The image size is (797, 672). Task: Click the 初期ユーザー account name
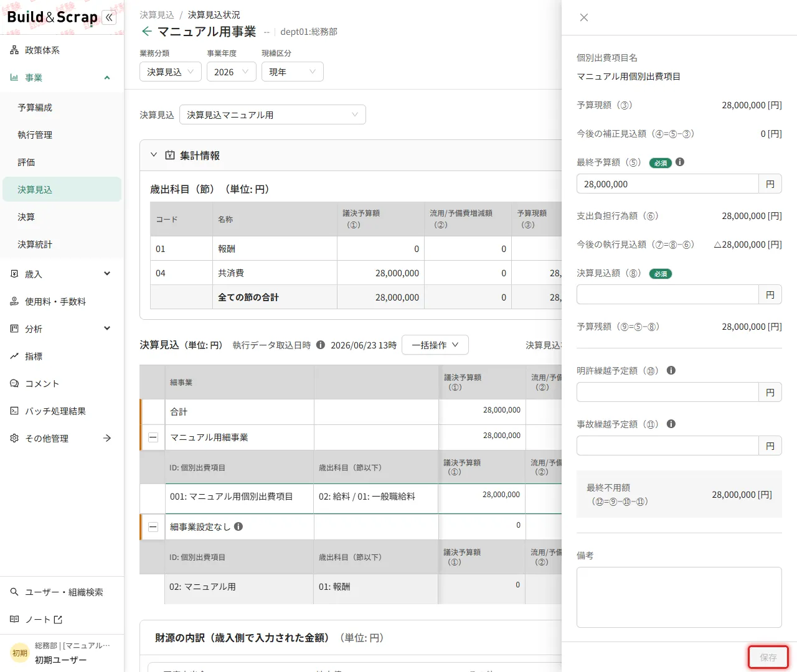pyautogui.click(x=61, y=660)
